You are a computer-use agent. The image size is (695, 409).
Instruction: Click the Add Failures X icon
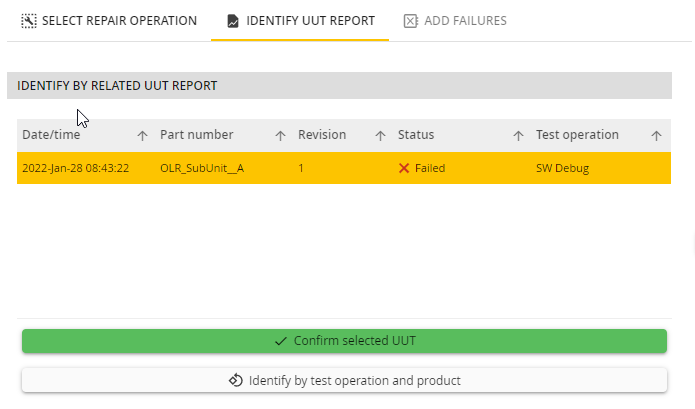pyautogui.click(x=410, y=21)
